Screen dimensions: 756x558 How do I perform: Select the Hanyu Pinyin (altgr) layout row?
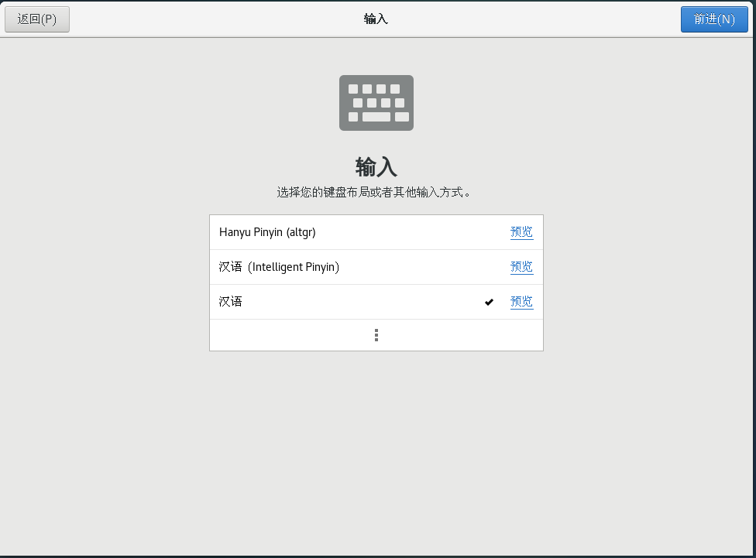click(x=376, y=232)
